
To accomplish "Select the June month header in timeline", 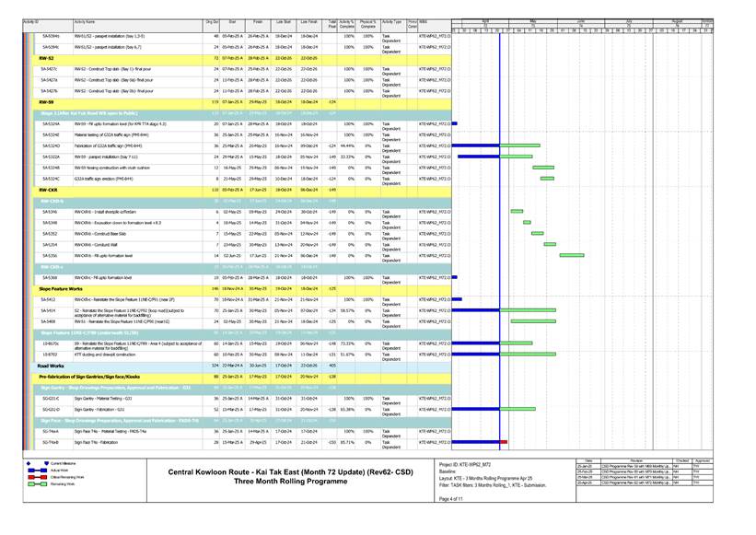I will pyautogui.click(x=580, y=20).
